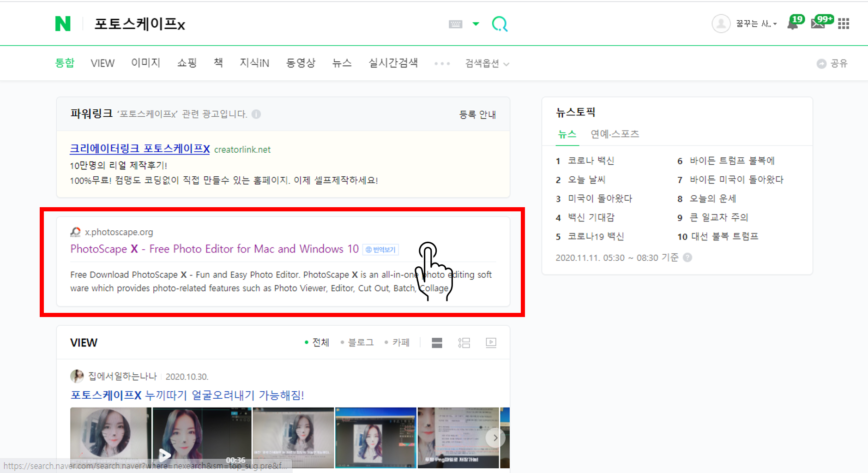Click the creatorlink.net URL
The width and height of the screenshot is (868, 473).
click(x=242, y=150)
